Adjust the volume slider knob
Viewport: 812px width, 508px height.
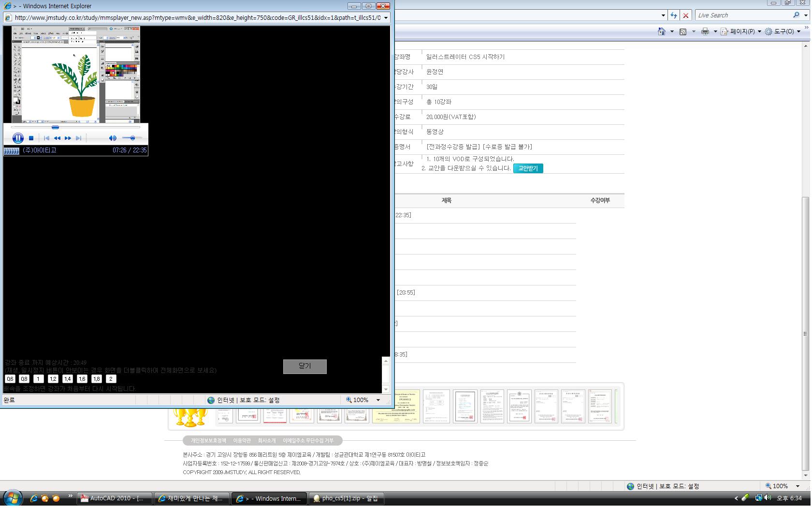click(x=132, y=138)
